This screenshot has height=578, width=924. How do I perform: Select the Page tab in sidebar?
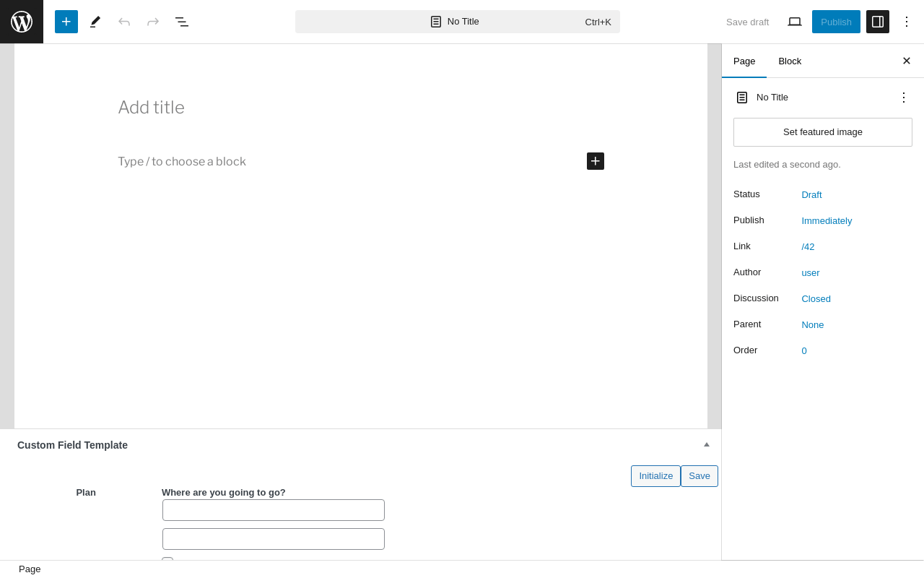[744, 61]
